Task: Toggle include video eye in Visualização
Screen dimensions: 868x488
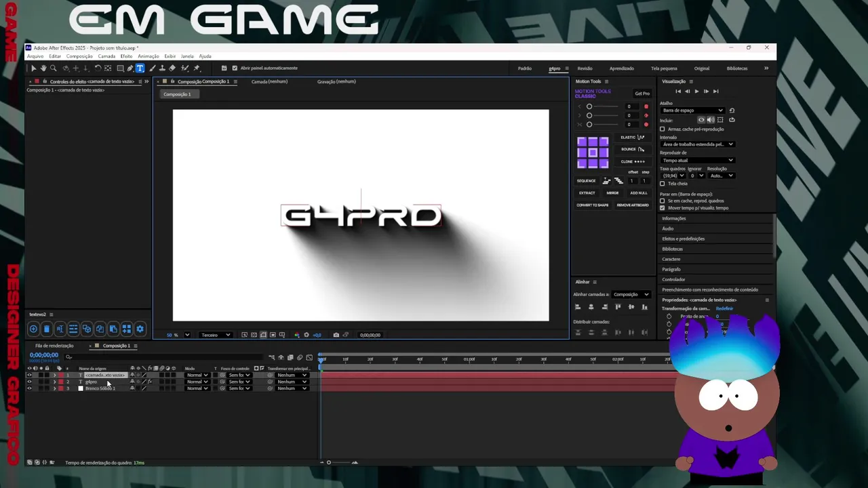Action: coord(701,120)
